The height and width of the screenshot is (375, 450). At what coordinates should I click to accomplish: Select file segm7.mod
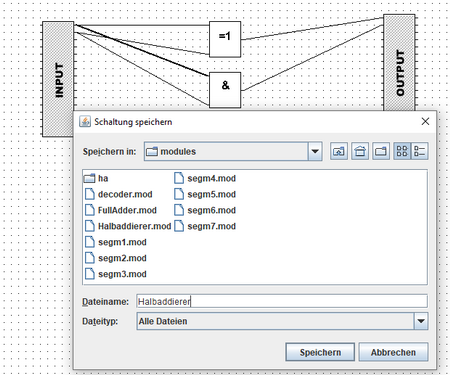[x=205, y=226]
